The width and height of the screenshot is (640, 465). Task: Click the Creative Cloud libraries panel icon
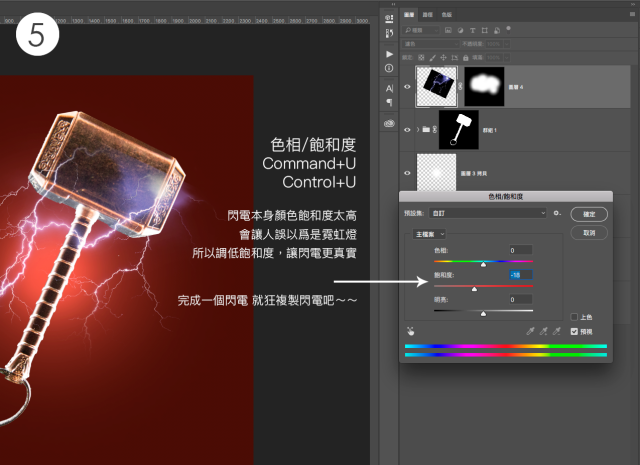[x=389, y=123]
